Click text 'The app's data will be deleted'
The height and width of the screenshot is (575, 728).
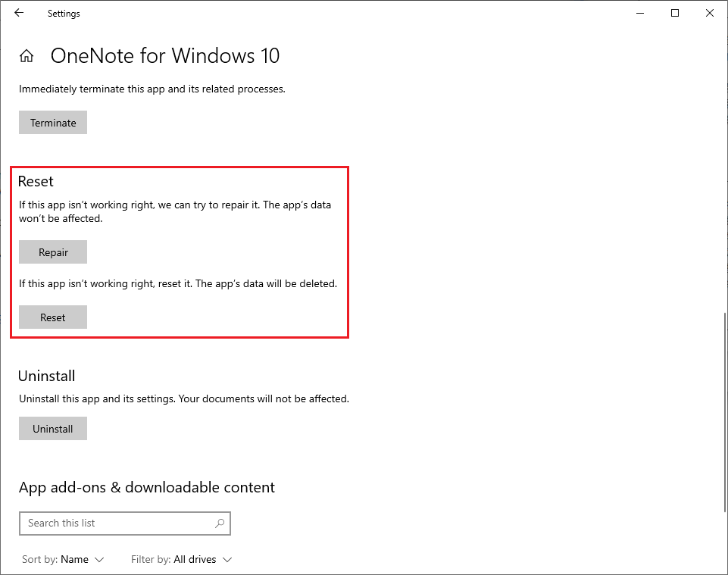(267, 283)
